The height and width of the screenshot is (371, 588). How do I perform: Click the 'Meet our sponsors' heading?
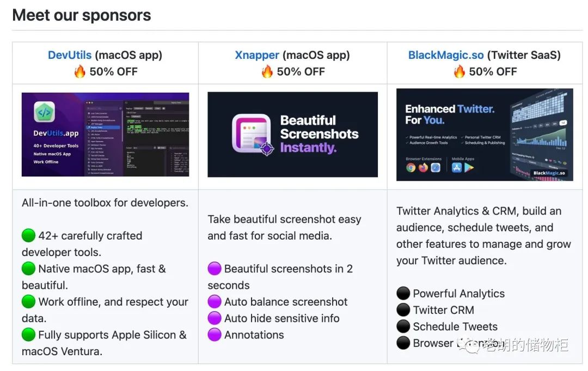[82, 15]
